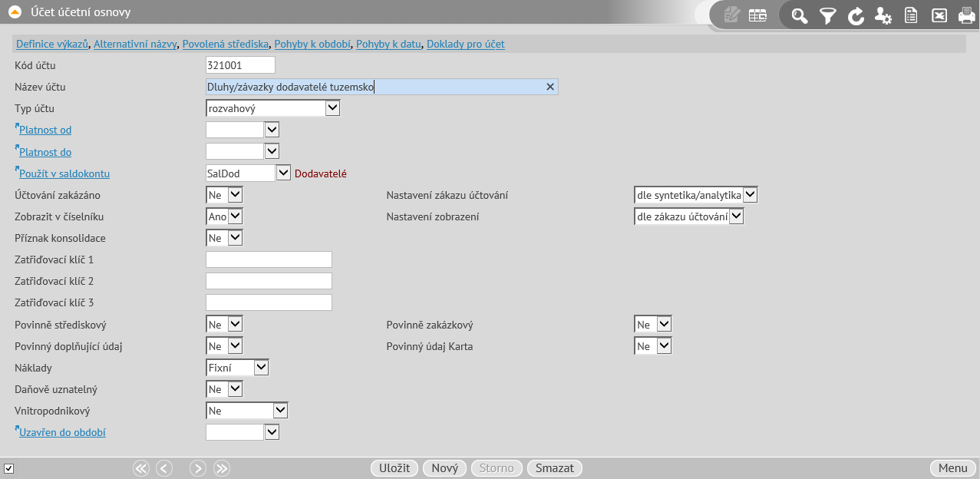The height and width of the screenshot is (479, 980).
Task: Open the Menu button
Action: coord(953,468)
